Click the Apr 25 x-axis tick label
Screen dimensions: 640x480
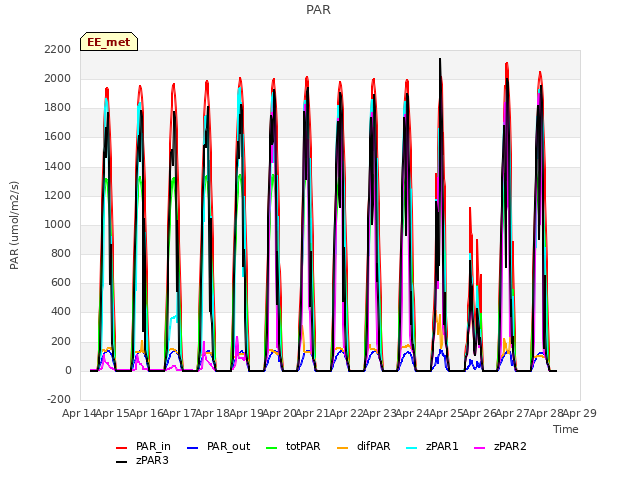pyautogui.click(x=446, y=413)
